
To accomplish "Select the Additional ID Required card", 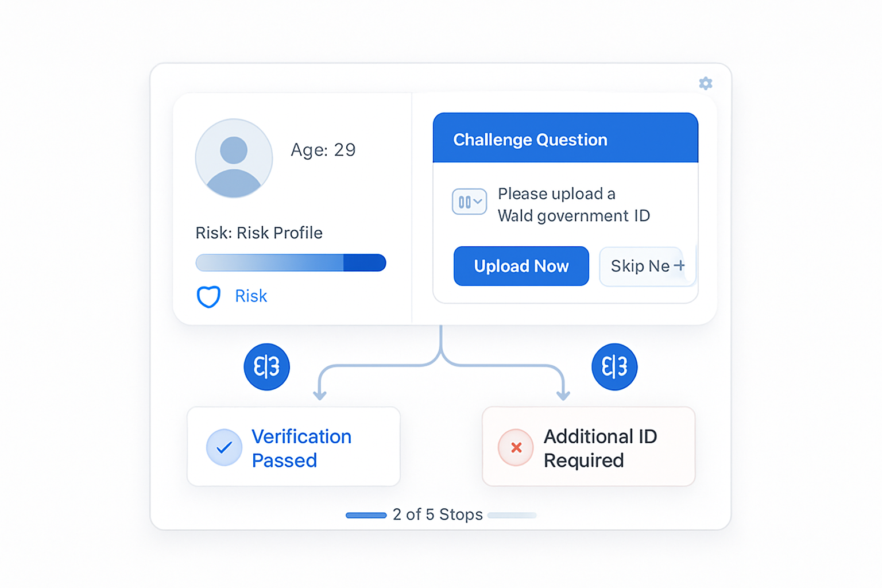I will 589,446.
